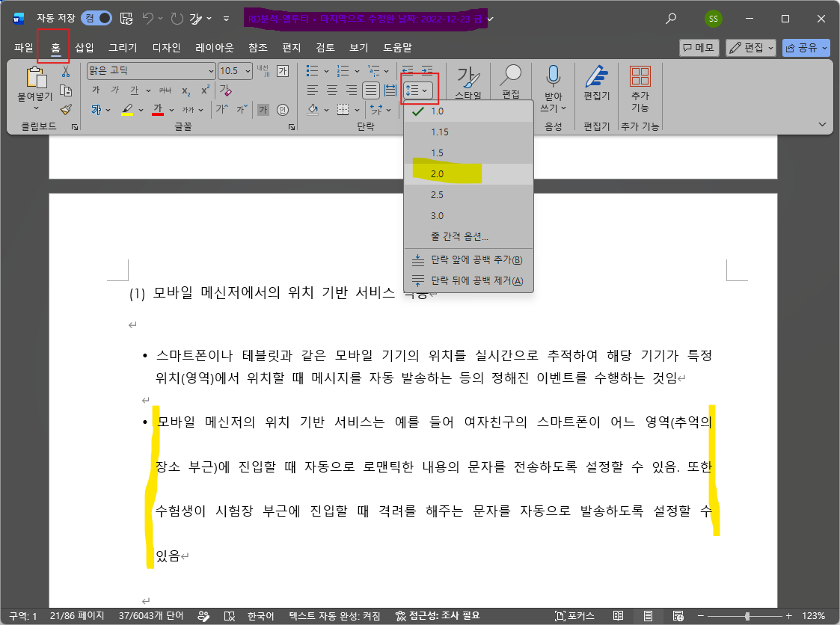Toggle bold formatting
Image resolution: width=840 pixels, height=625 pixels.
tap(96, 90)
